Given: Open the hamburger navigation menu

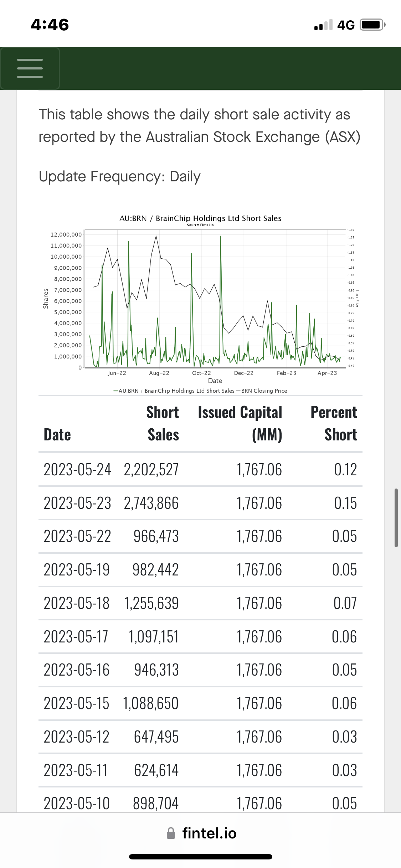Looking at the screenshot, I should 30,68.
